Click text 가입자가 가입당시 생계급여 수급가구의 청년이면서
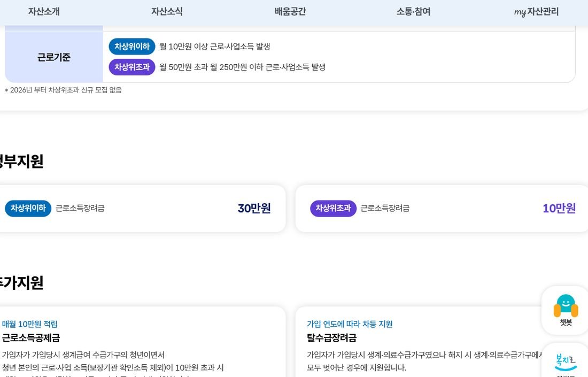Screen dimensions: 588x377 (83, 355)
